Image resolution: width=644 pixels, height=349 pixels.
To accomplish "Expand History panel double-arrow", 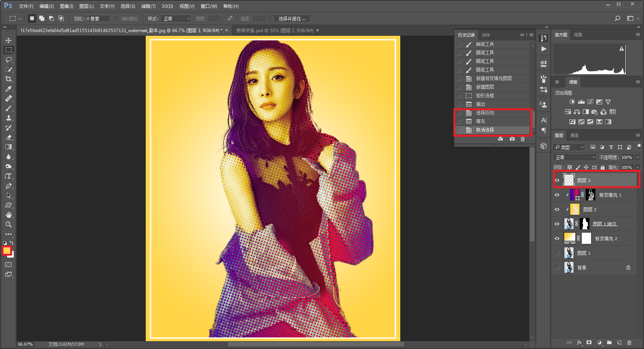I will point(522,35).
